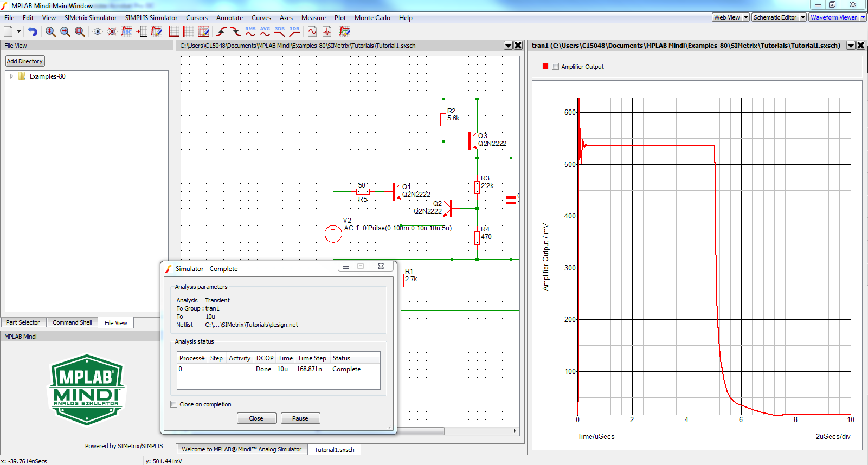Click the crossed-out eye icon
Screen dimensions: 868x465
[x=112, y=32]
